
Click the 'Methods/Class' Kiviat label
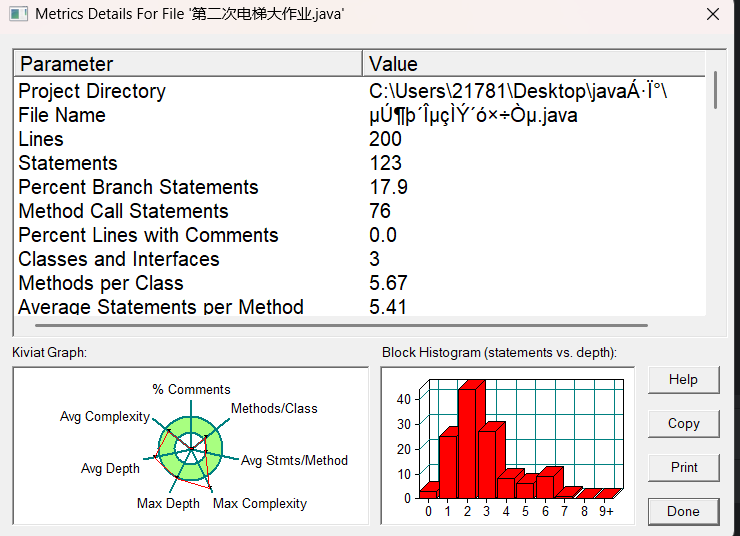click(x=274, y=409)
